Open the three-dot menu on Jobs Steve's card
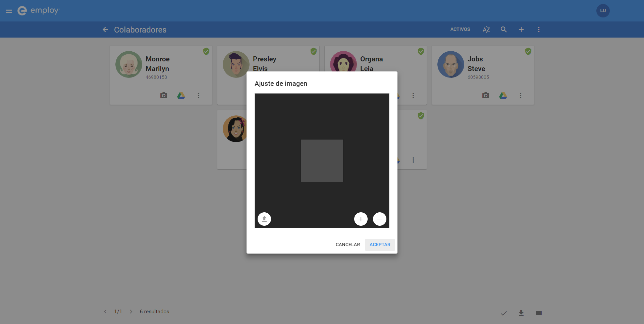The height and width of the screenshot is (324, 644). [x=521, y=96]
